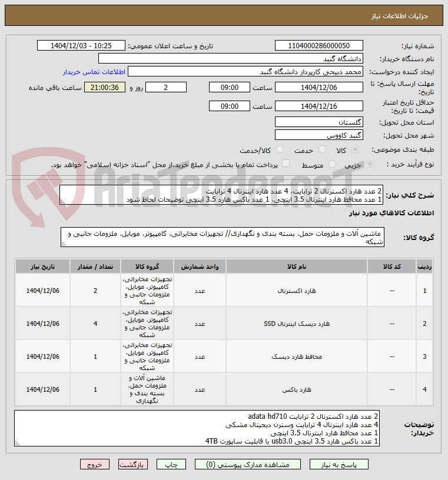The width and height of the screenshot is (448, 480).
Task: Click هارد دیسک اینترنال SSD item cell
Action: tap(297, 324)
